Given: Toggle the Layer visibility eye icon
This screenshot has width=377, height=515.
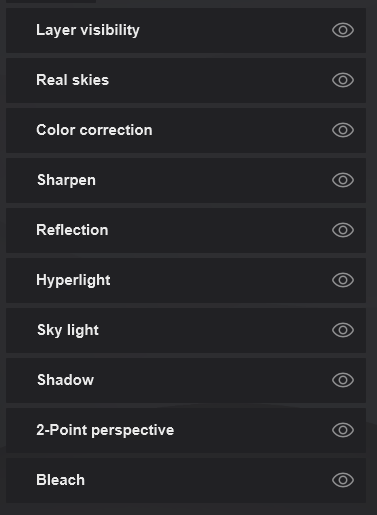Looking at the screenshot, I should [343, 30].
